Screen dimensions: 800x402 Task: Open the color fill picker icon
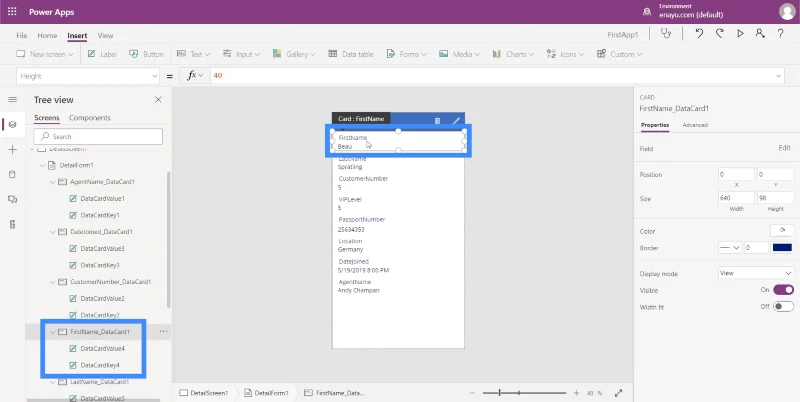click(782, 231)
